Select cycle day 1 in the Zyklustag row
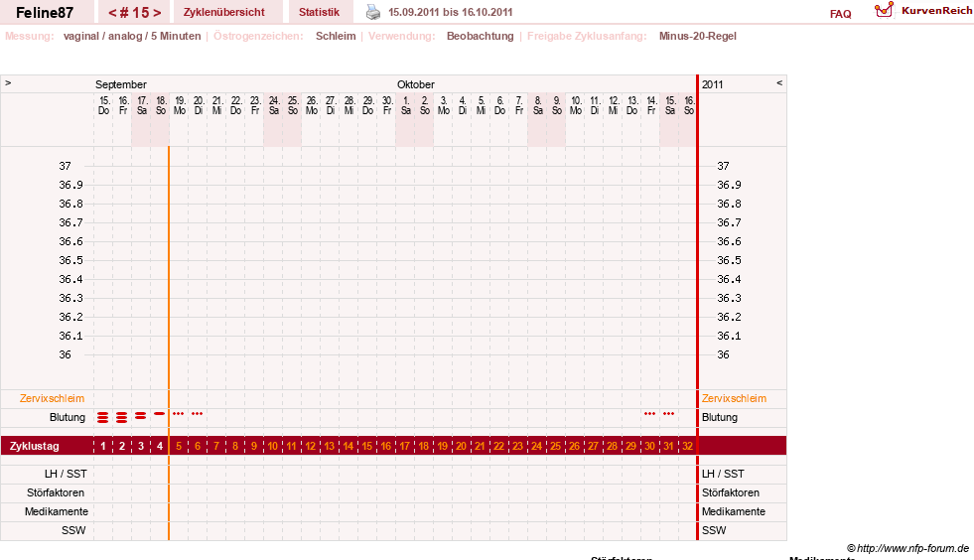Screen dimensions: 974x560 pyautogui.click(x=103, y=446)
